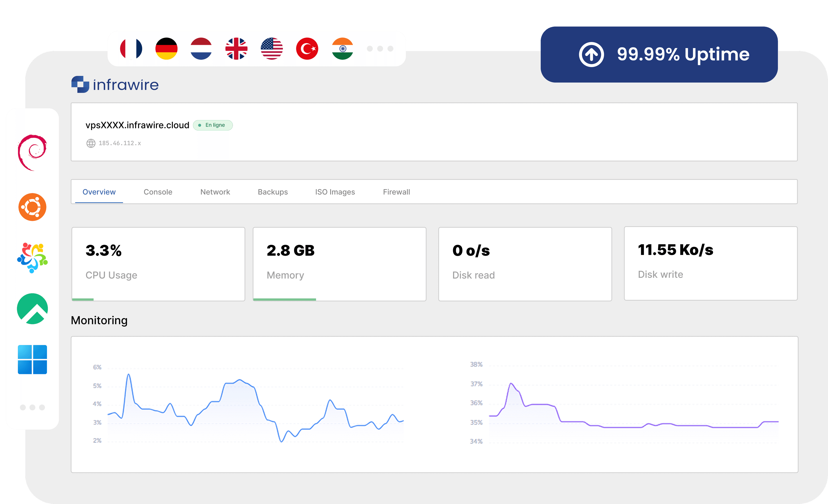Click the vpsXXXX.infrawire.cloud server name
Viewport: 828px width, 504px height.
(x=137, y=125)
